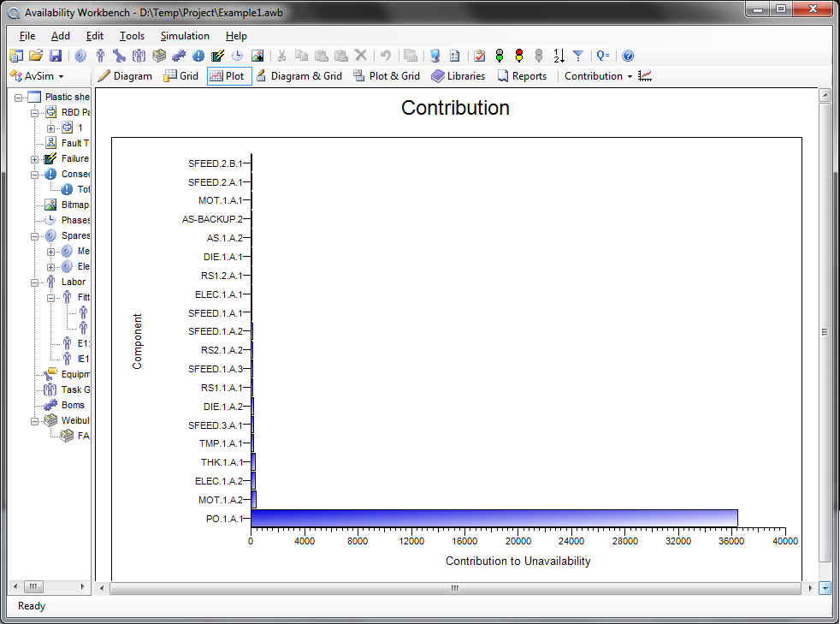Open the AvSim module dropdown
This screenshot has height=624, width=840.
[x=37, y=76]
